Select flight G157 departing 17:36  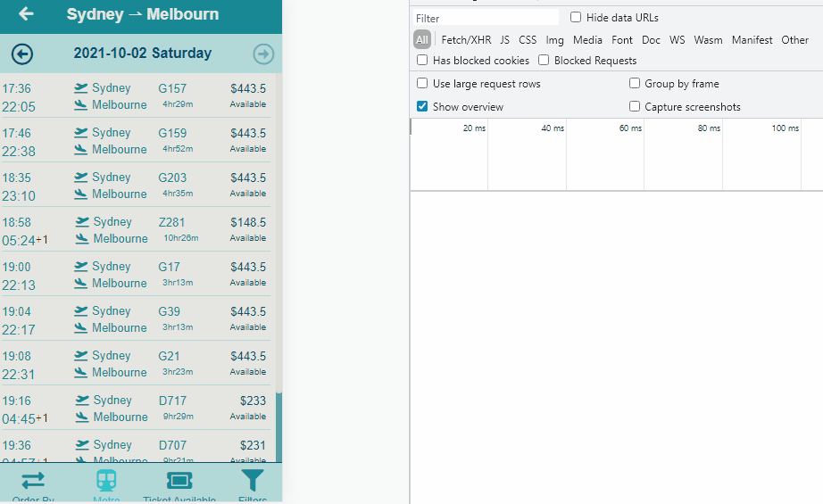pyautogui.click(x=137, y=96)
